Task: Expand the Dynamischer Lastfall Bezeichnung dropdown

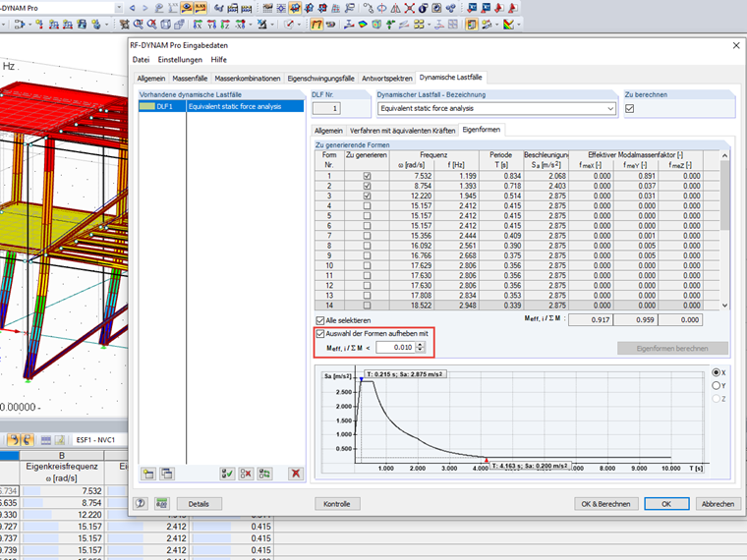Action: pos(610,109)
